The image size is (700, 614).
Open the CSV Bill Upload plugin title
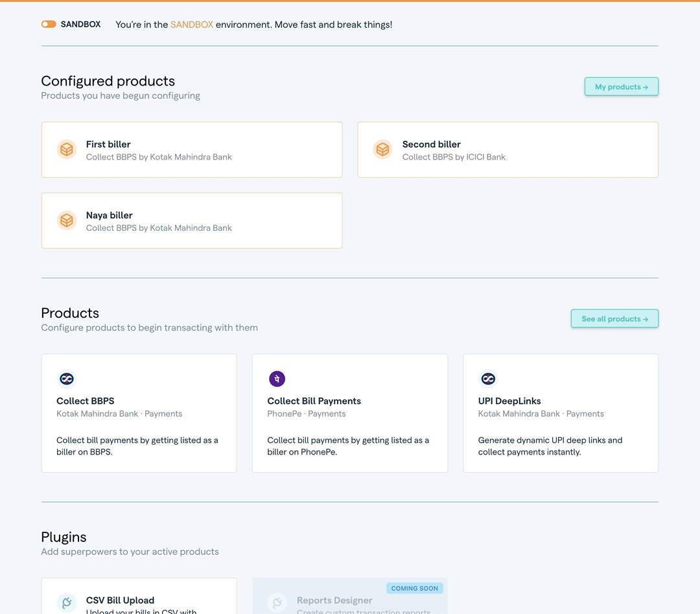coord(120,600)
